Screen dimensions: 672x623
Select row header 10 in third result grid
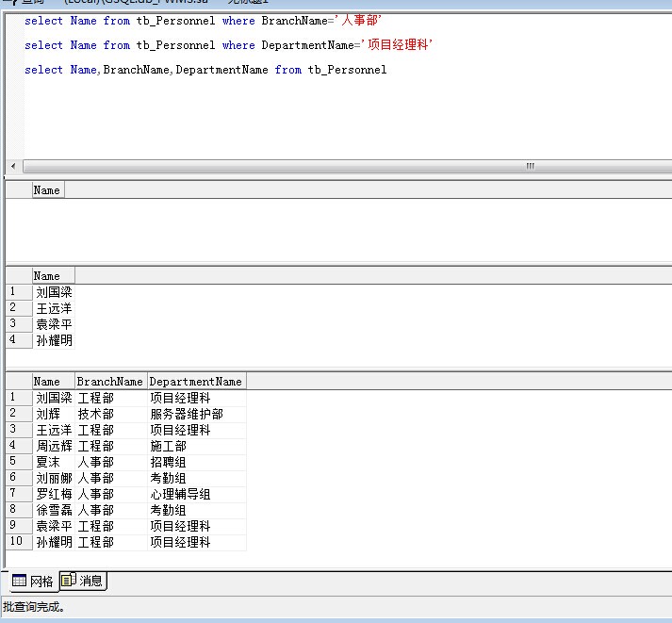(19, 542)
